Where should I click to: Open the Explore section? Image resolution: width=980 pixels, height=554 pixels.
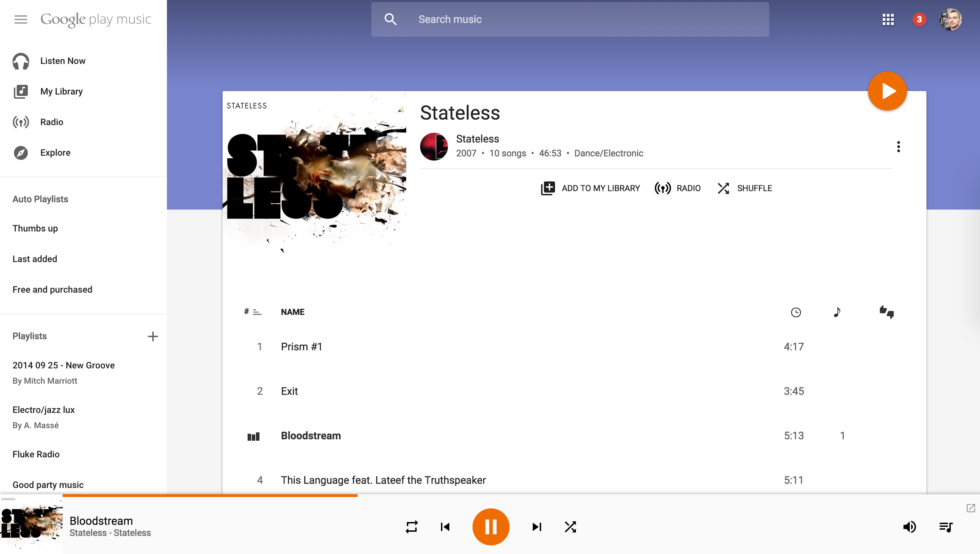point(55,153)
